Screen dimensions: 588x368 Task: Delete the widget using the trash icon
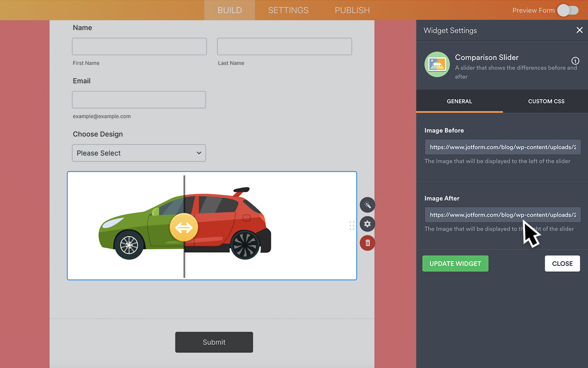367,242
